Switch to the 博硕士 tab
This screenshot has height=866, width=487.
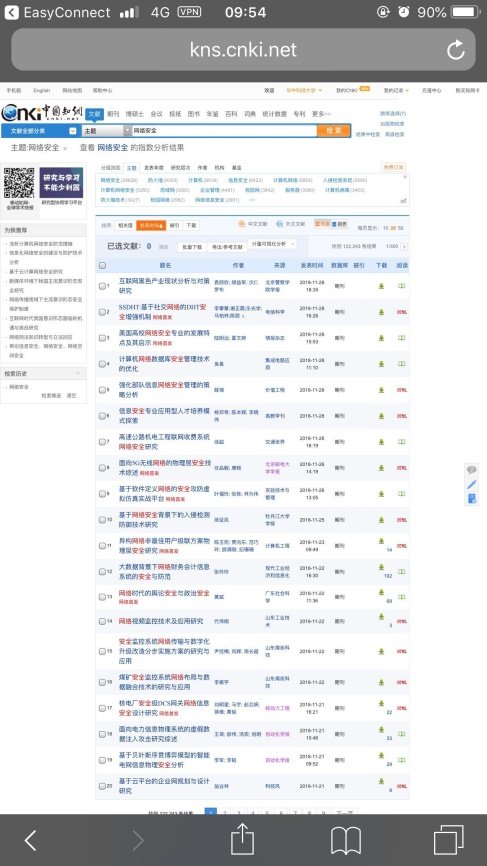click(x=134, y=114)
